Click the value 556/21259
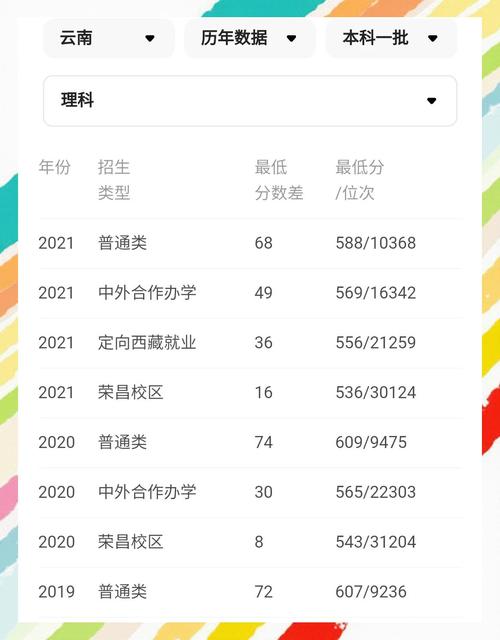This screenshot has height=640, width=500. tap(376, 343)
